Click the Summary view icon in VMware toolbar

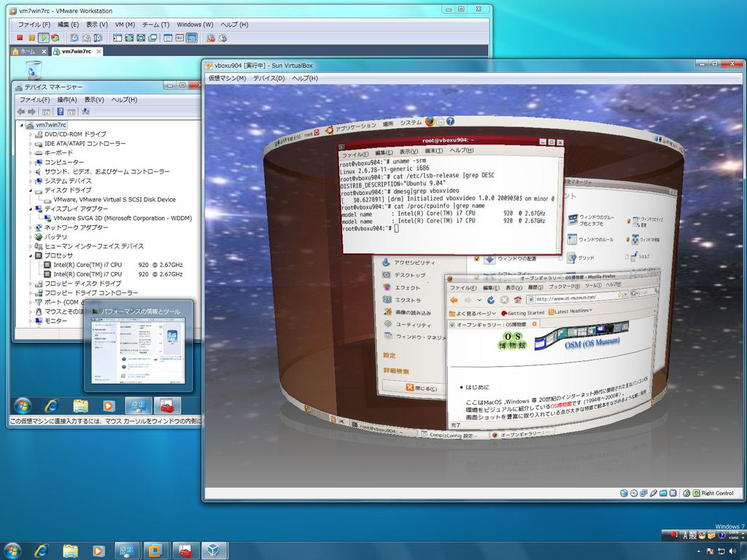point(168,38)
